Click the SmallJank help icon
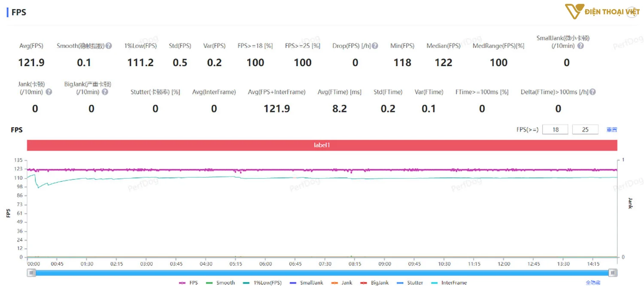The height and width of the screenshot is (286, 644). 580,46
